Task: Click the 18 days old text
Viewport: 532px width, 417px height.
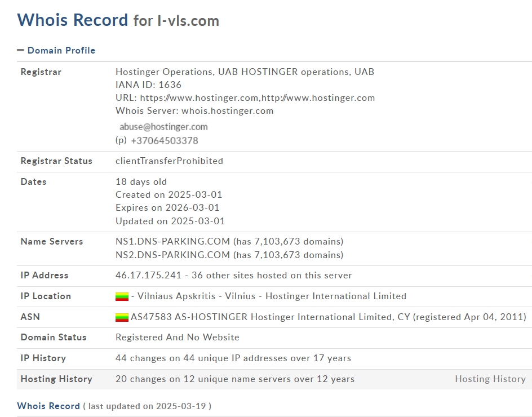Action: 141,182
